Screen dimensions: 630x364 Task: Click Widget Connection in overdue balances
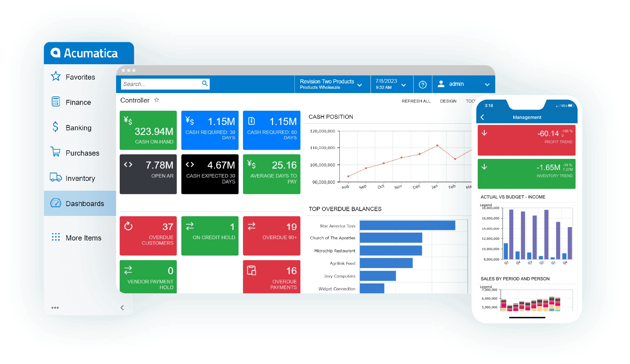tap(337, 289)
